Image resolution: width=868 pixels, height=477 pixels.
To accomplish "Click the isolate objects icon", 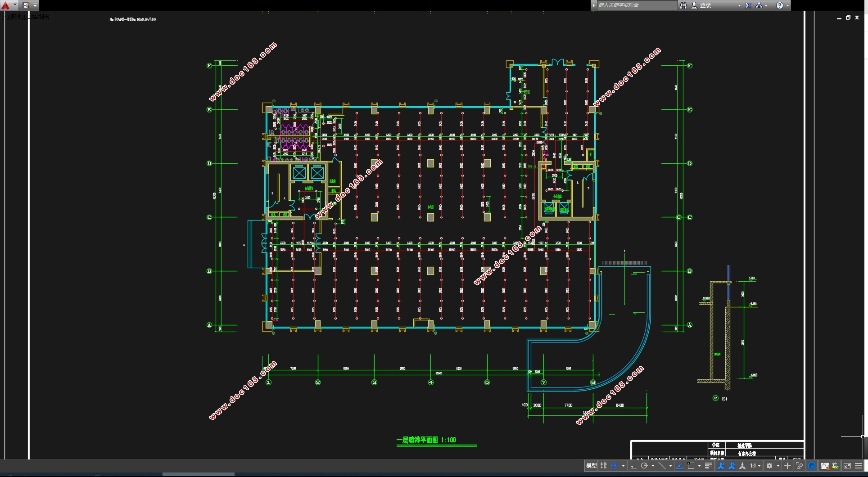I will click(800, 466).
